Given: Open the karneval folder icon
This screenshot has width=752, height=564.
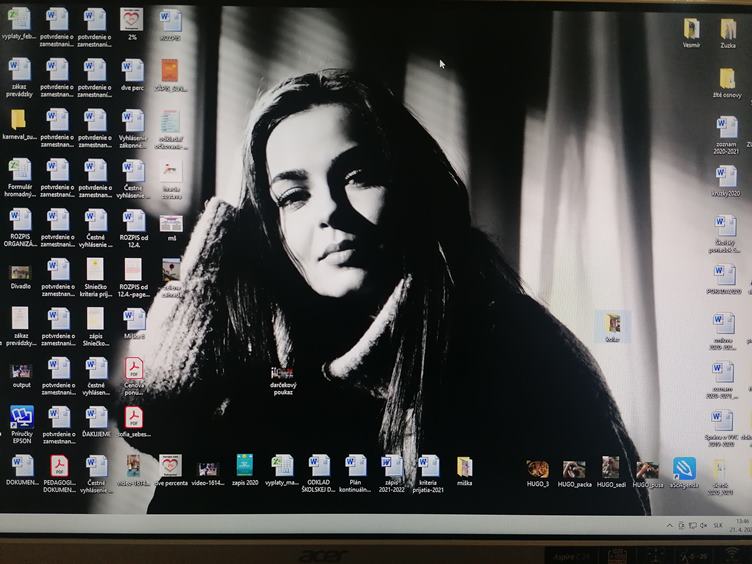Looking at the screenshot, I should coord(19,119).
